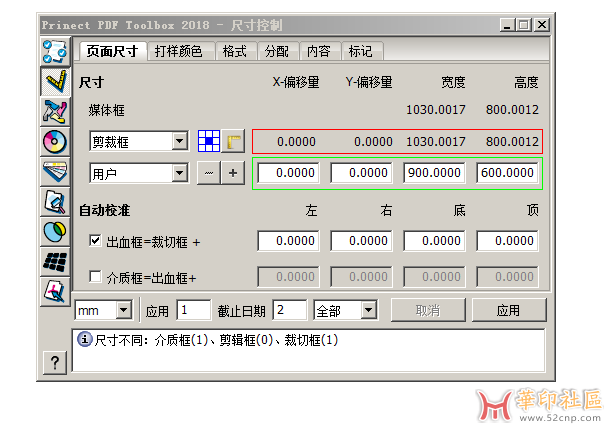Switch to the 内容 tab
Viewport: 605px width, 425px height.
coord(319,51)
